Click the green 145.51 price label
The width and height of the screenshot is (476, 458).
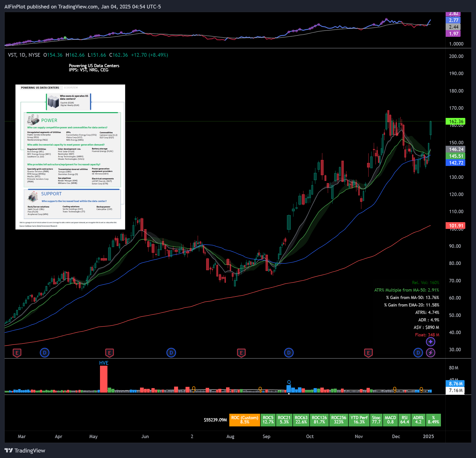455,156
